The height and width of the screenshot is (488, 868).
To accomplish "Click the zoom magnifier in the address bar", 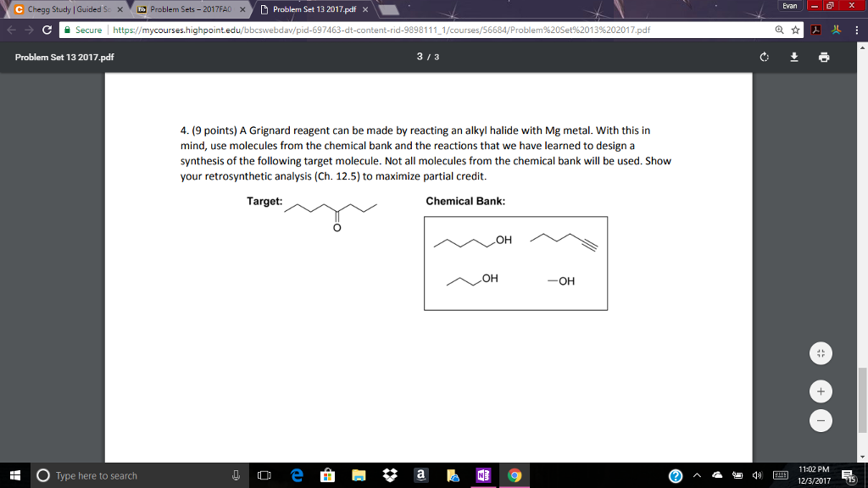I will point(780,30).
